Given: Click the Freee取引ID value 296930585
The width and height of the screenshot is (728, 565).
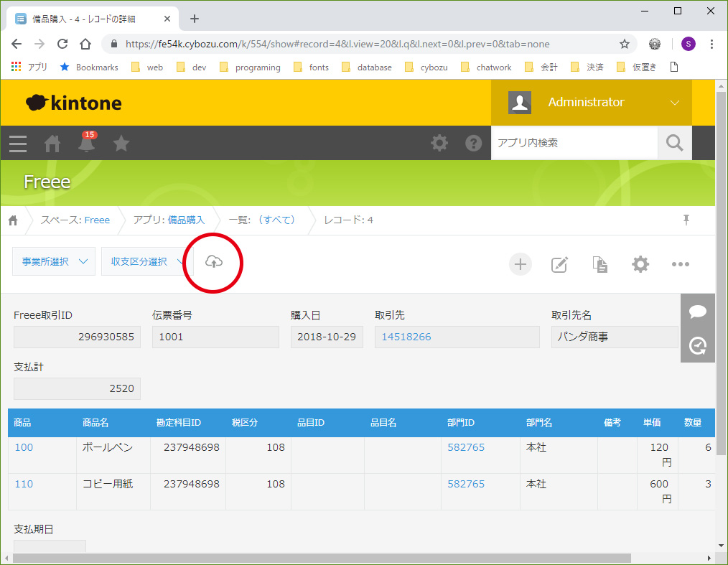Looking at the screenshot, I should [x=77, y=337].
